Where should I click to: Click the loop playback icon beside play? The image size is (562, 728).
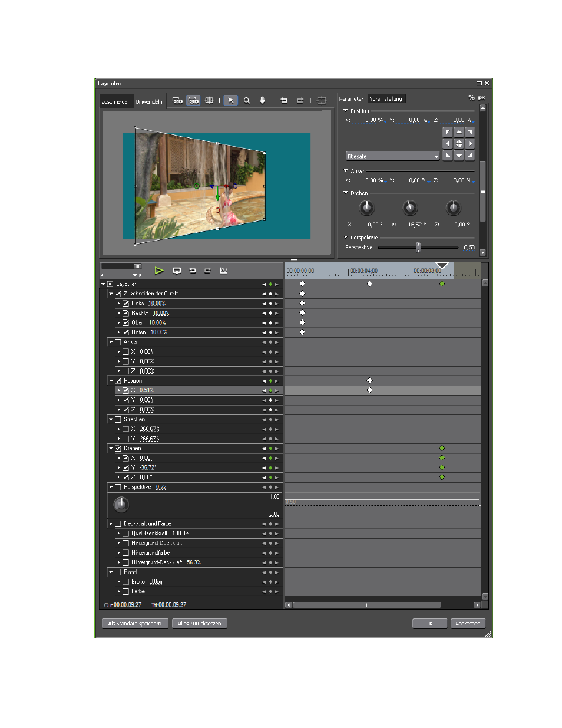(177, 271)
